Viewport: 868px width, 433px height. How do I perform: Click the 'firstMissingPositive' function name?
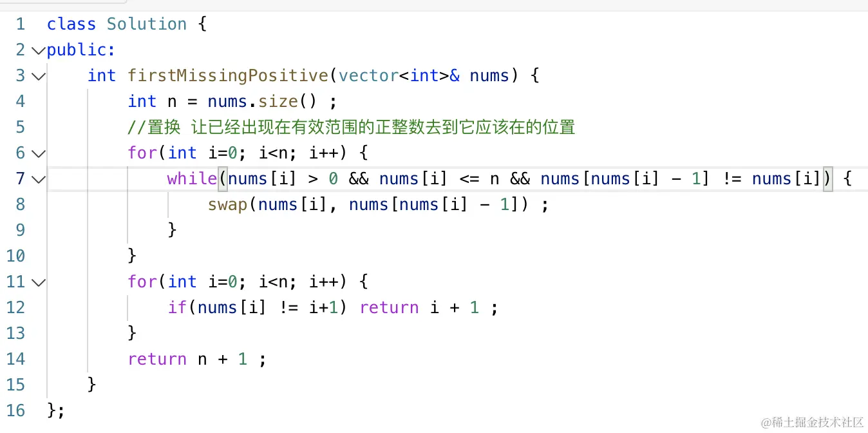pos(228,76)
